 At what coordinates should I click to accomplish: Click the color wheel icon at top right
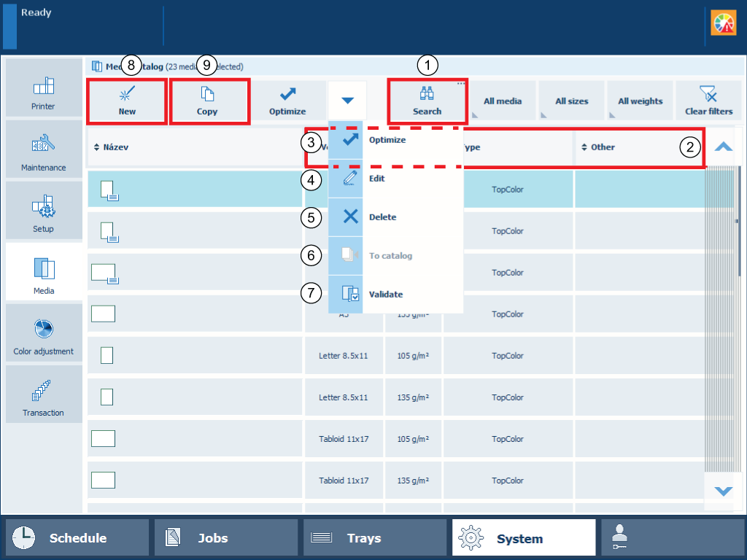724,24
